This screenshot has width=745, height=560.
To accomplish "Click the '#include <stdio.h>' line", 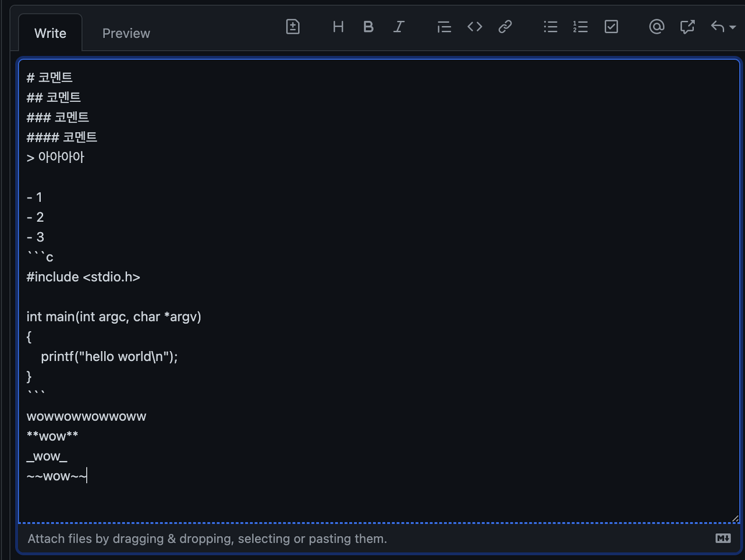I will tap(83, 277).
